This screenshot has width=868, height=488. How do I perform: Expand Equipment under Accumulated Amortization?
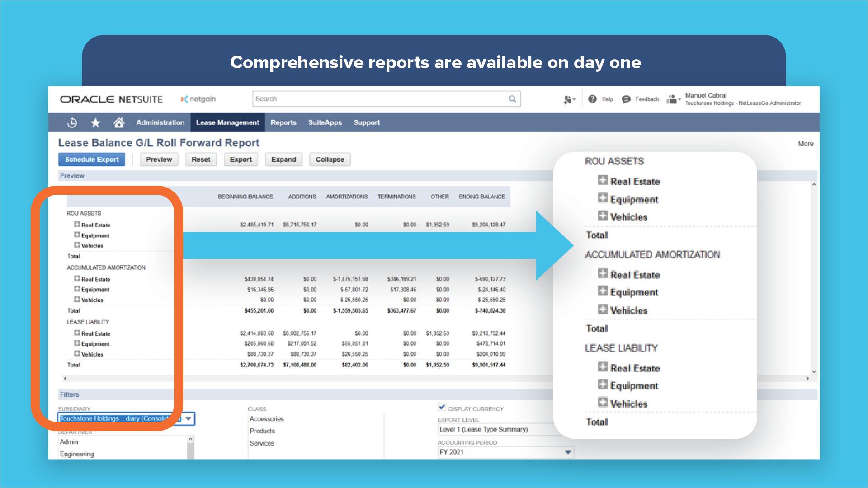[77, 289]
